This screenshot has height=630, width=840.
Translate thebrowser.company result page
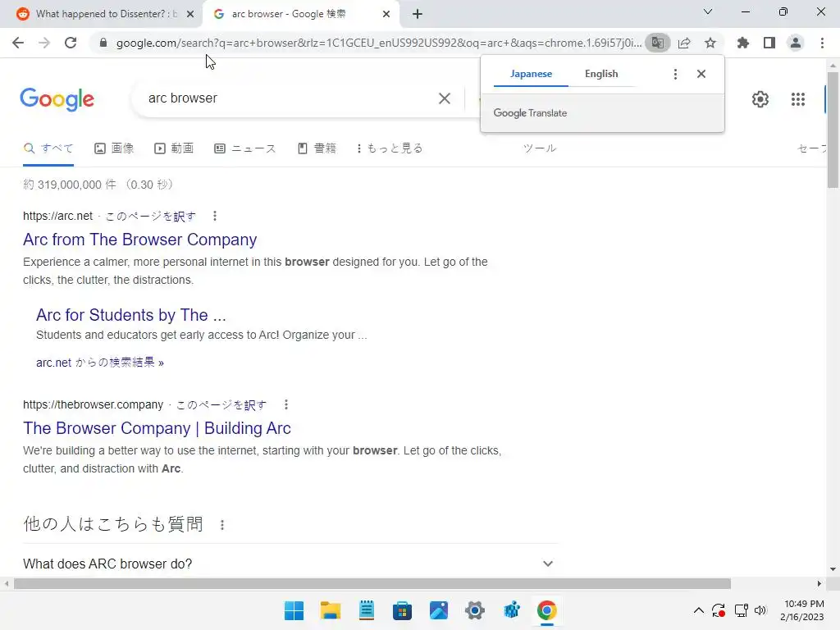coord(221,405)
